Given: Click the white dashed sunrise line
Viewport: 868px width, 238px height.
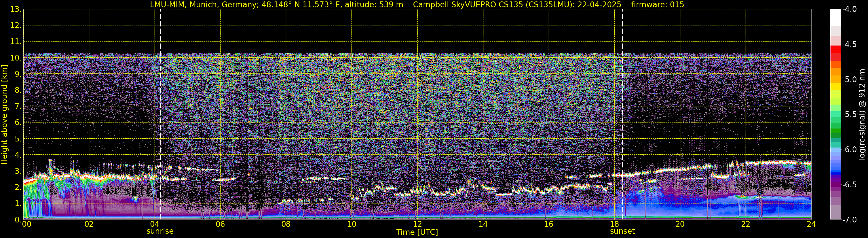Looking at the screenshot, I should coord(160,115).
